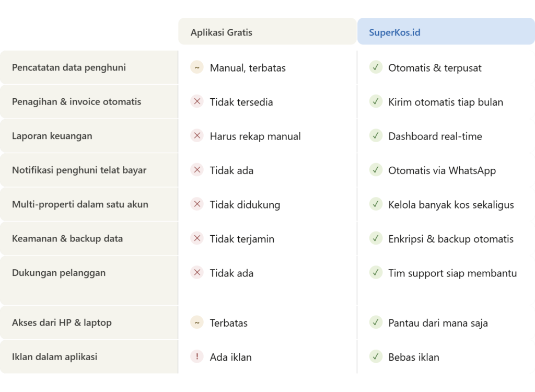
Task: Click the exclamation icon next to Ada iklan
Action: coord(197,357)
